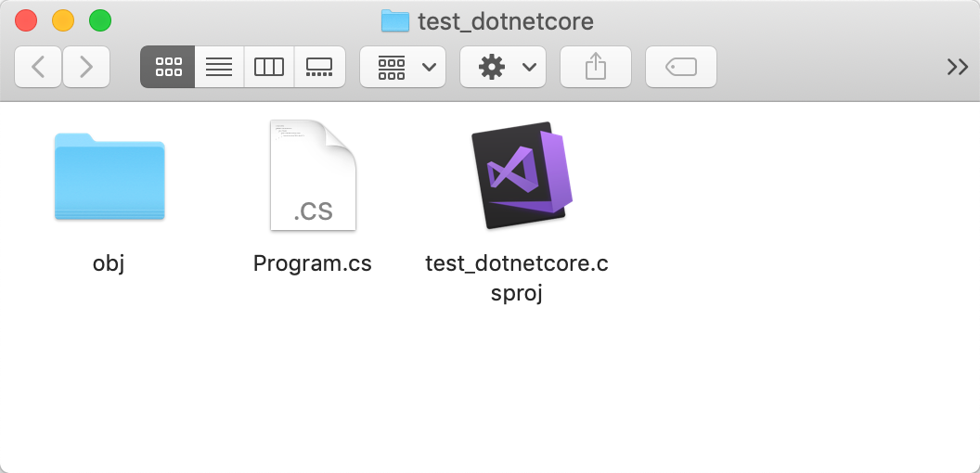Viewport: 980px width, 473px height.
Task: Switch to icon view
Action: pos(168,67)
